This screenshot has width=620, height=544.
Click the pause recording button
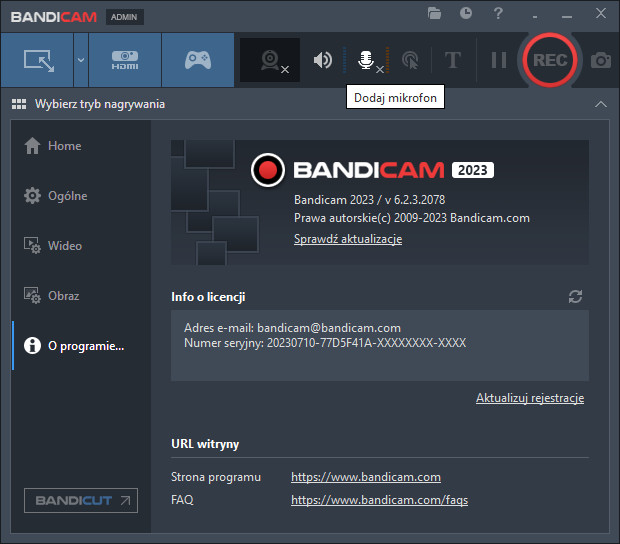point(499,60)
